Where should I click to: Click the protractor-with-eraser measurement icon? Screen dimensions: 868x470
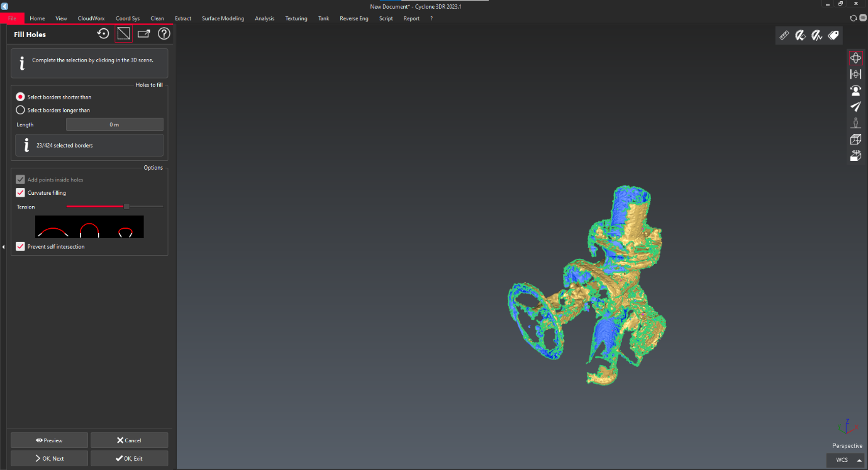(801, 36)
